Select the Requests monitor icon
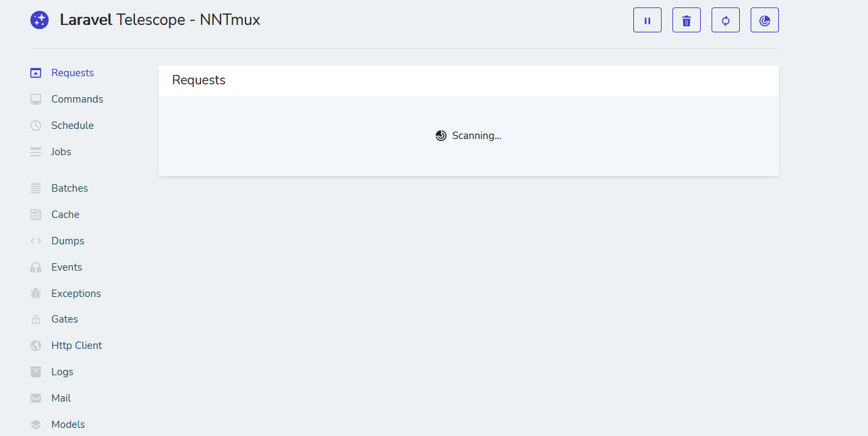 pyautogui.click(x=35, y=72)
